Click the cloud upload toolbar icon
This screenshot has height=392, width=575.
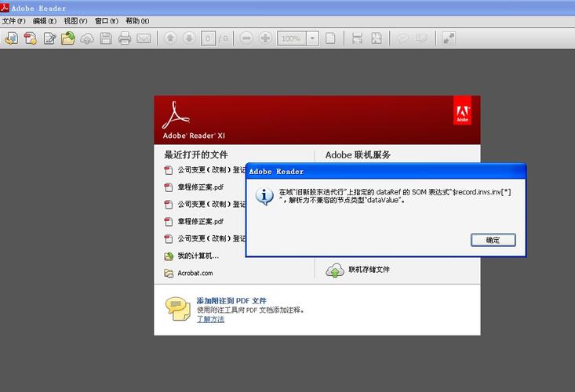pos(87,38)
